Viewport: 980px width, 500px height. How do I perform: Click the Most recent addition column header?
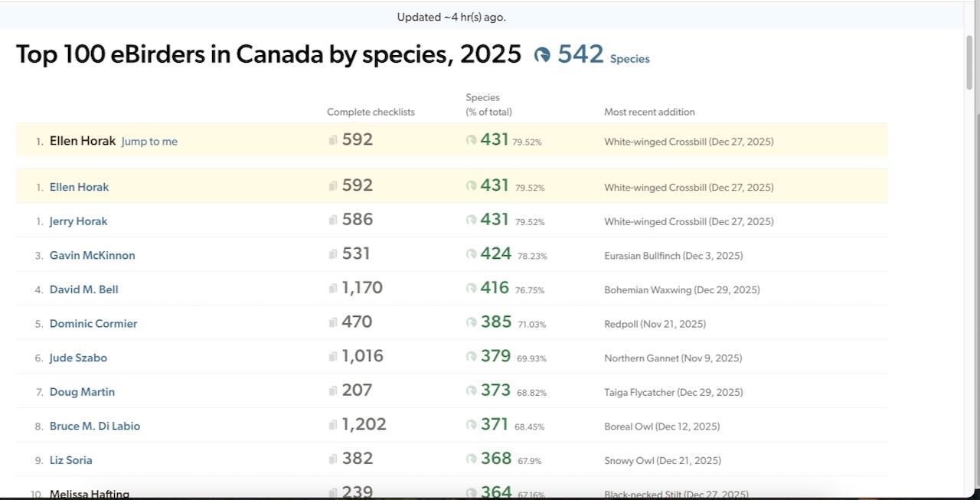point(649,112)
